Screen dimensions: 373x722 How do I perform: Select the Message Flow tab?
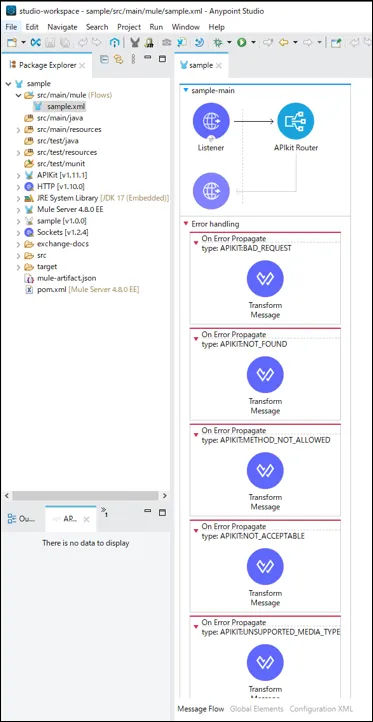pyautogui.click(x=201, y=709)
